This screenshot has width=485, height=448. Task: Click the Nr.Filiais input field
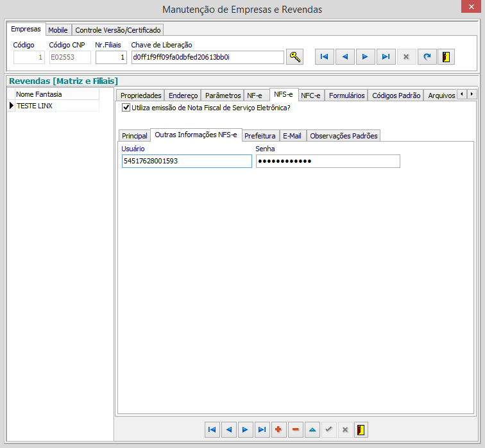coord(111,57)
